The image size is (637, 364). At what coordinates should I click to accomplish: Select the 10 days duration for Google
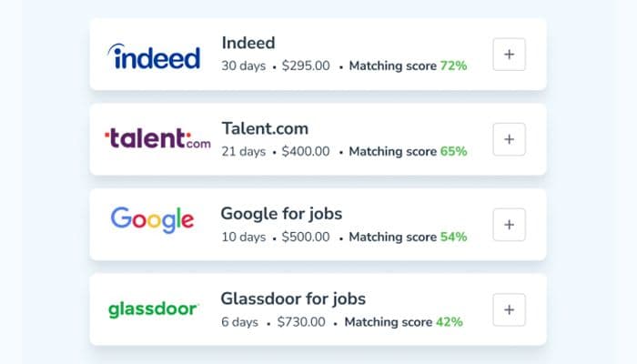point(244,237)
